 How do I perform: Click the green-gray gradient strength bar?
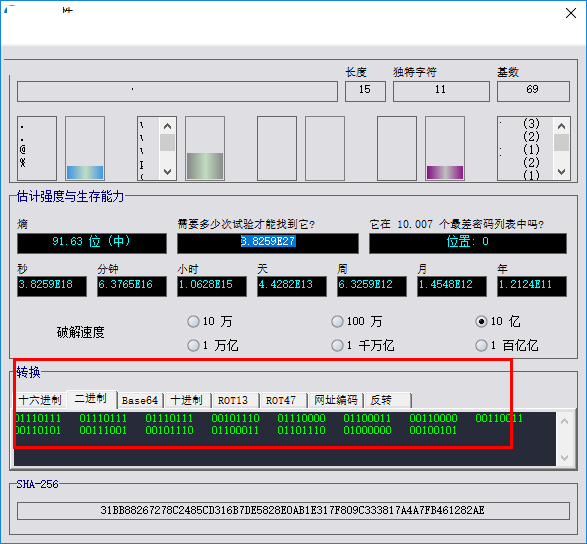(205, 165)
